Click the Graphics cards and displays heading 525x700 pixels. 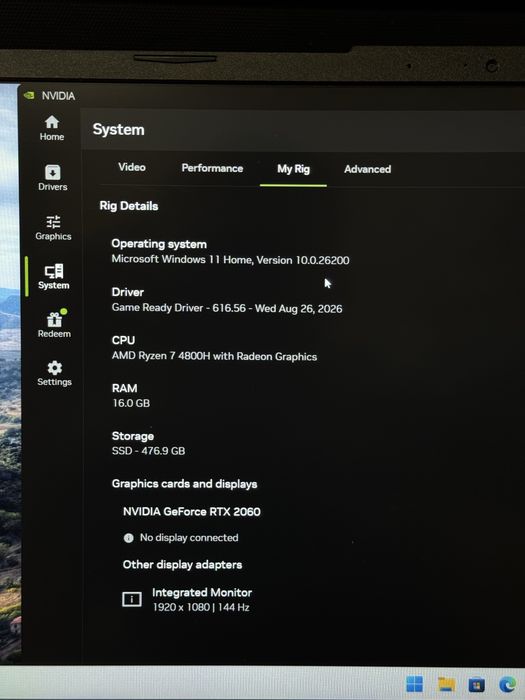(x=184, y=484)
